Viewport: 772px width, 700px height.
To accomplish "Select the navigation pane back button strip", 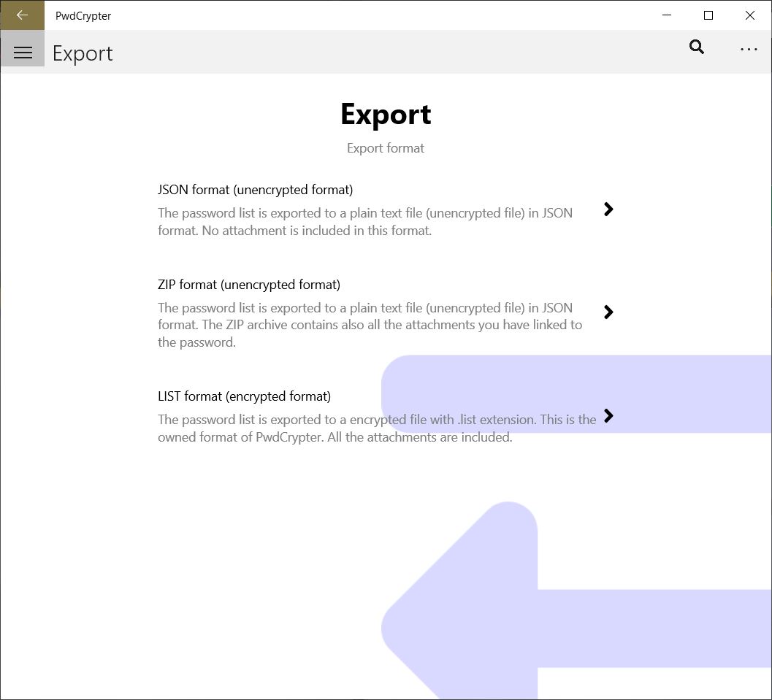I will pos(23,15).
